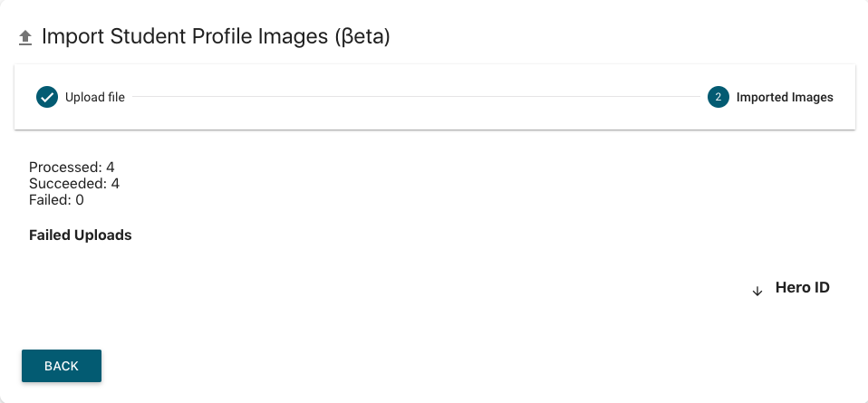
Task: Click the Failed Uploads heading
Action: click(81, 235)
